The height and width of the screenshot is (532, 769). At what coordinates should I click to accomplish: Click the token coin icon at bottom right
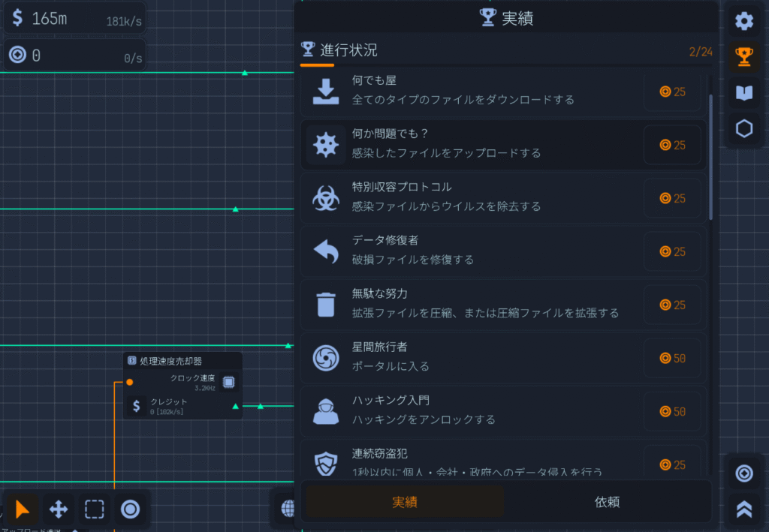[x=743, y=473]
